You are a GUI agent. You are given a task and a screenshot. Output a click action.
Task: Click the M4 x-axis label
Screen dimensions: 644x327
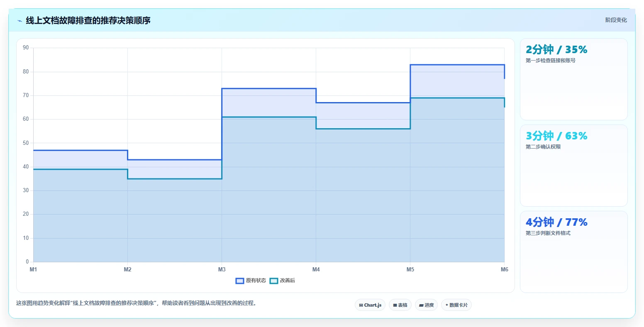click(x=316, y=270)
